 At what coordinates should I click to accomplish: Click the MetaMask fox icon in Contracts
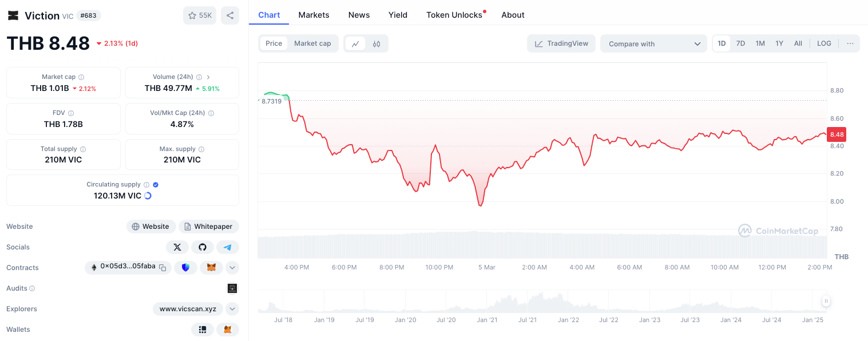point(211,267)
